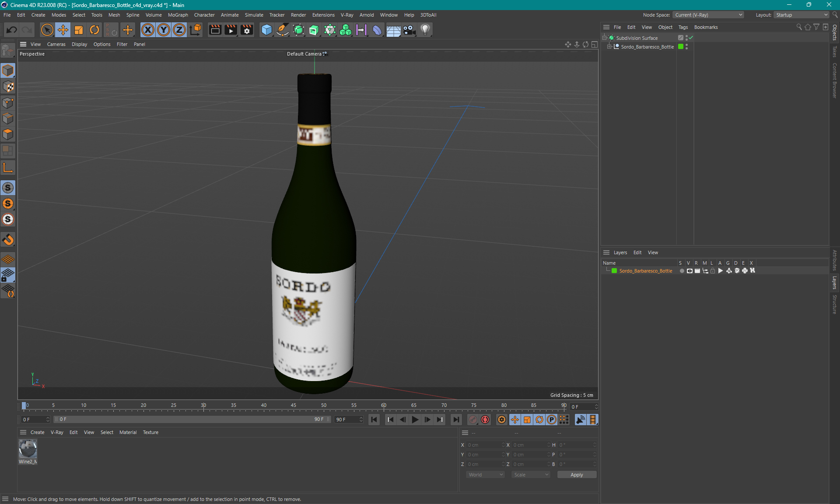Click green color tag of bottle object
Image resolution: width=840 pixels, height=504 pixels.
[681, 47]
